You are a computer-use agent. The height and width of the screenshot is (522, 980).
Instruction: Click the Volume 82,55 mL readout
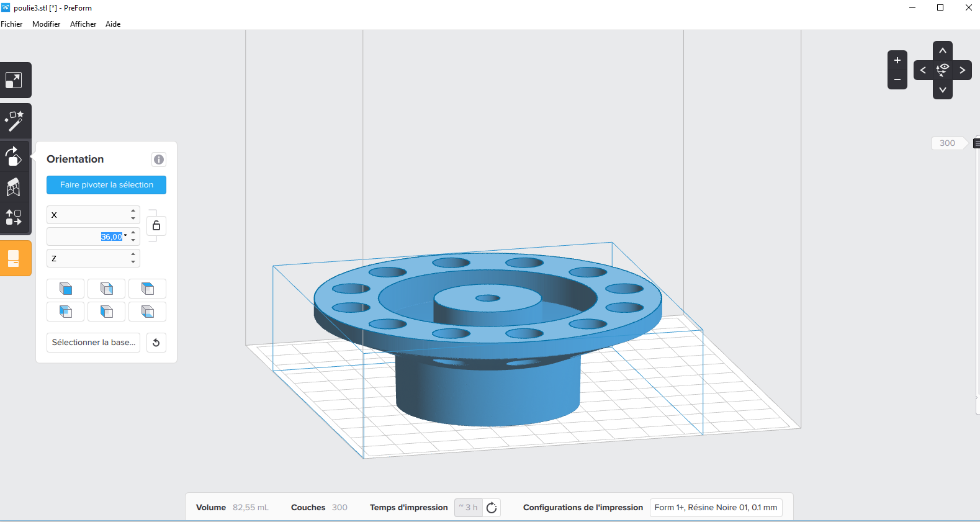tap(232, 508)
